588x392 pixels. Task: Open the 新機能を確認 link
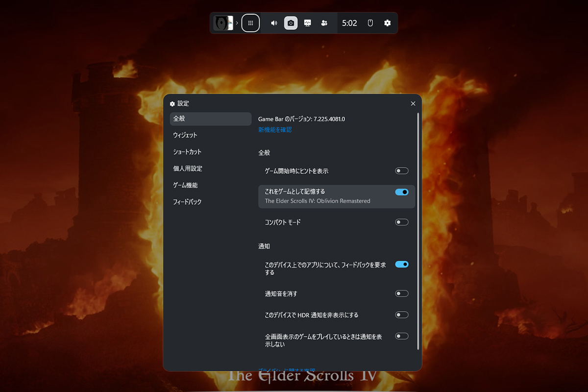275,130
